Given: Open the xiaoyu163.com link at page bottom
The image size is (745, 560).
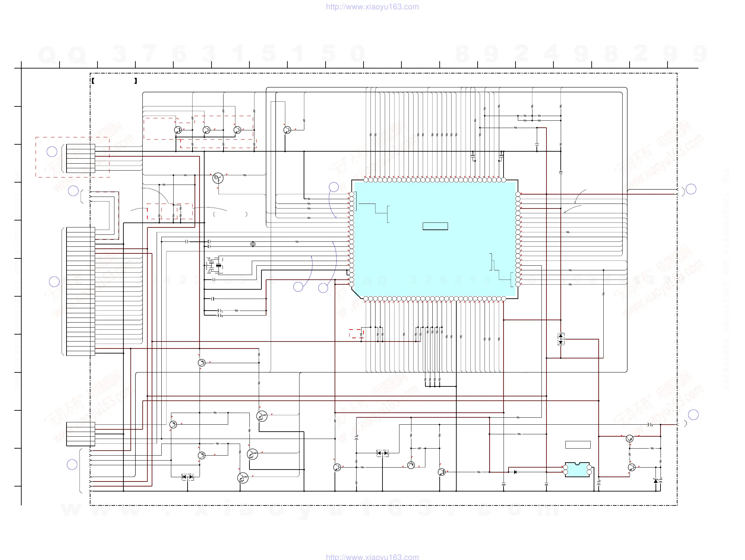Looking at the screenshot, I should pyautogui.click(x=372, y=557).
